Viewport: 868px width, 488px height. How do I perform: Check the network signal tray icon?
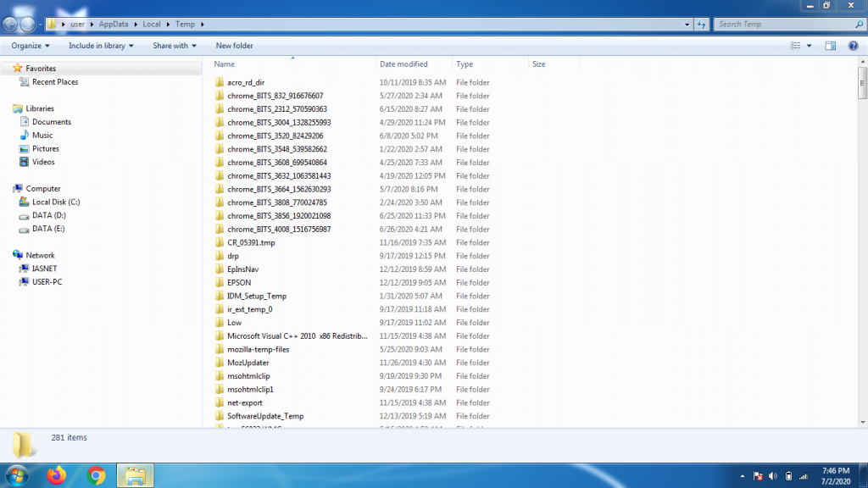[x=802, y=475]
